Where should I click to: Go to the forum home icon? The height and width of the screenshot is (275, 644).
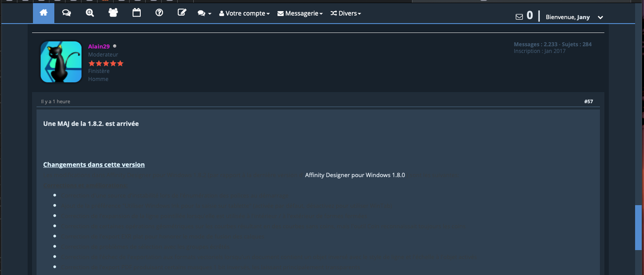[43, 13]
